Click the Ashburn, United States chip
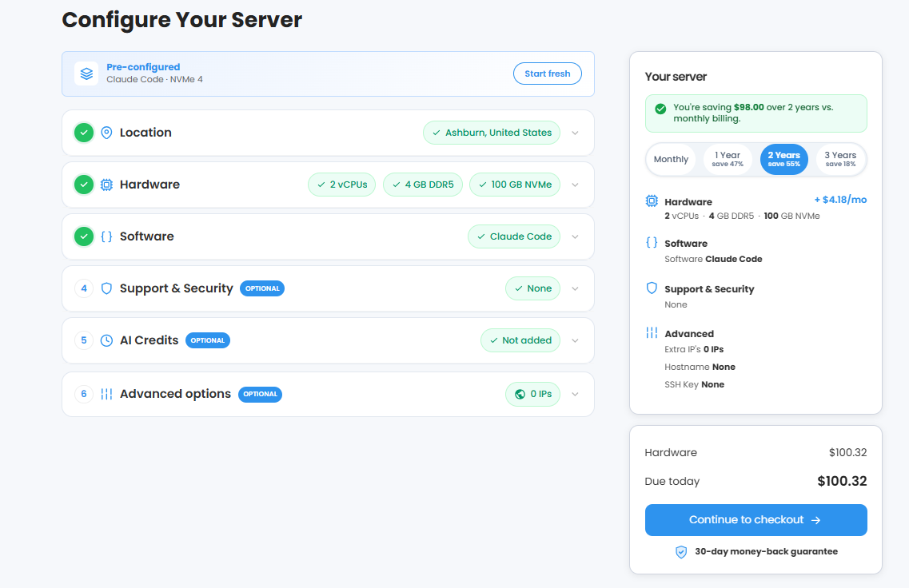Viewport: 909px width, 588px height. [x=492, y=133]
